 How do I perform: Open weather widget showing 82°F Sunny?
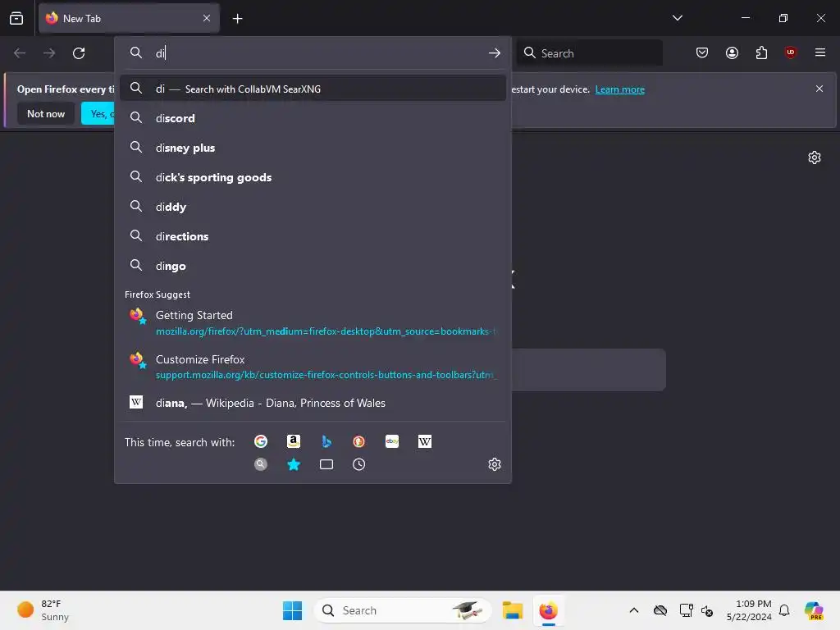coord(43,610)
